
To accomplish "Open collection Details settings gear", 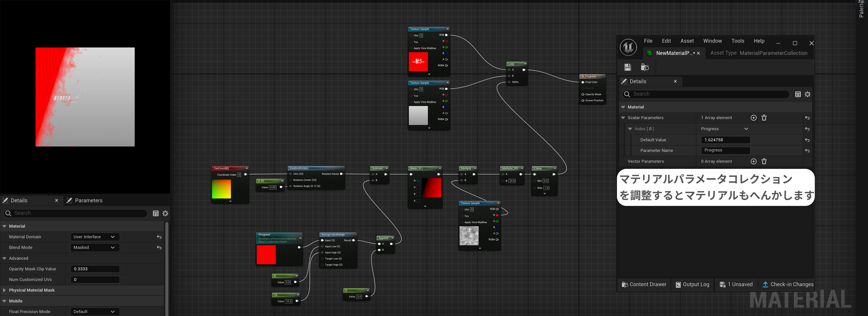I will (807, 94).
